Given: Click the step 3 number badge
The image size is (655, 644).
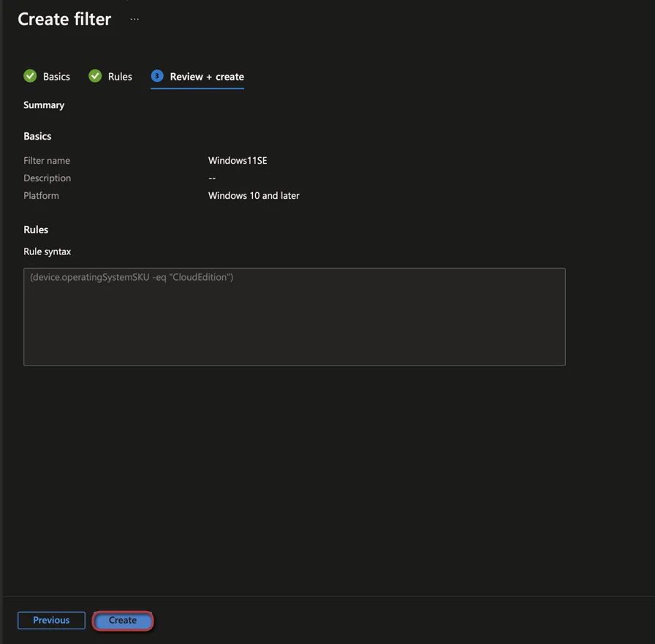Looking at the screenshot, I should [x=157, y=76].
